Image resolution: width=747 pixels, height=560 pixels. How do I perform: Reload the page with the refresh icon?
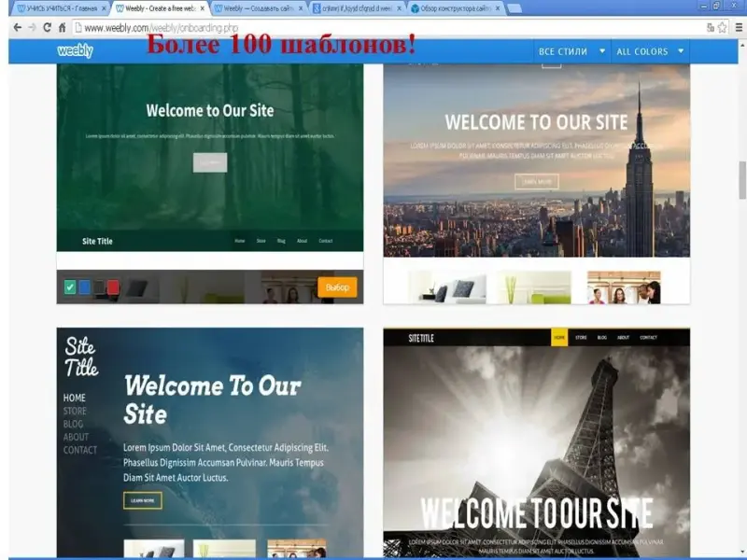click(48, 28)
